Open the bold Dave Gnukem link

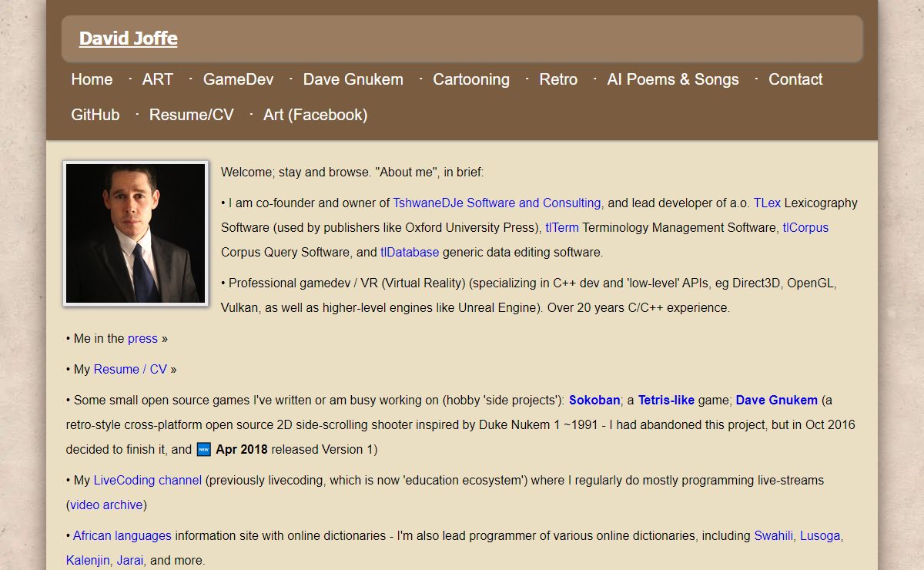click(777, 401)
